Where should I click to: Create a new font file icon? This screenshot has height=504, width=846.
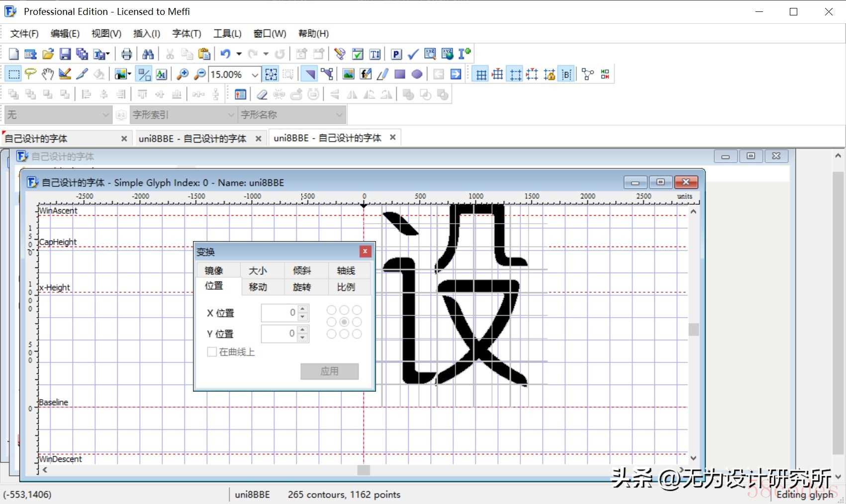coord(13,54)
